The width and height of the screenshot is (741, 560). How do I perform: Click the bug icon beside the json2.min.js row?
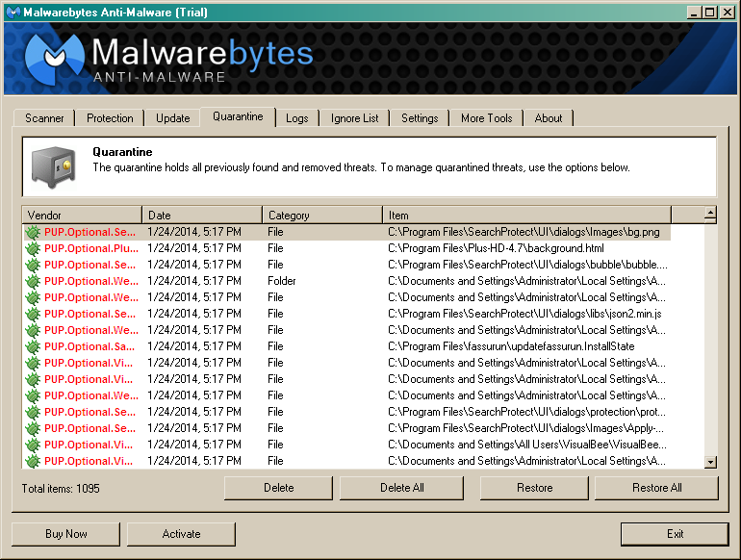click(x=33, y=314)
